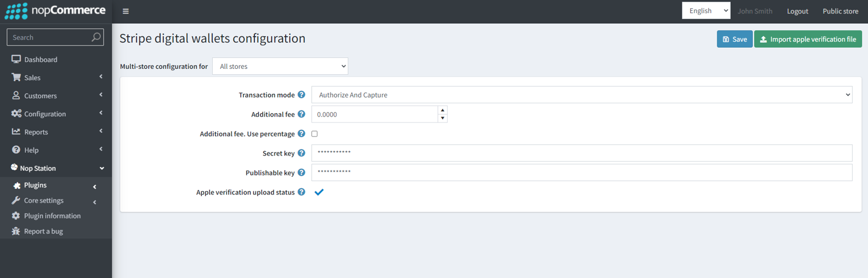Image resolution: width=868 pixels, height=278 pixels.
Task: Toggle the hamburger sidebar menu icon
Action: [125, 11]
